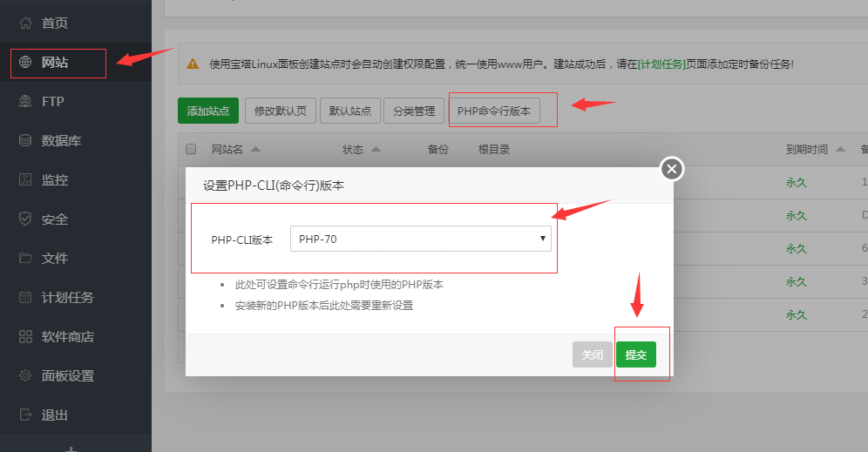The height and width of the screenshot is (452, 868).
Task: Click the home icon beside 首页
Action: (25, 23)
